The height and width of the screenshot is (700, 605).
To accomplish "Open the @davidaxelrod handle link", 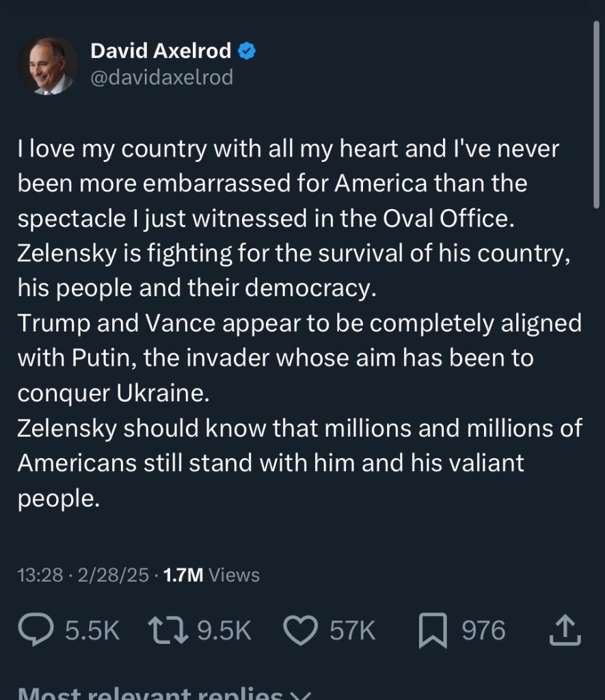I will pyautogui.click(x=162, y=78).
